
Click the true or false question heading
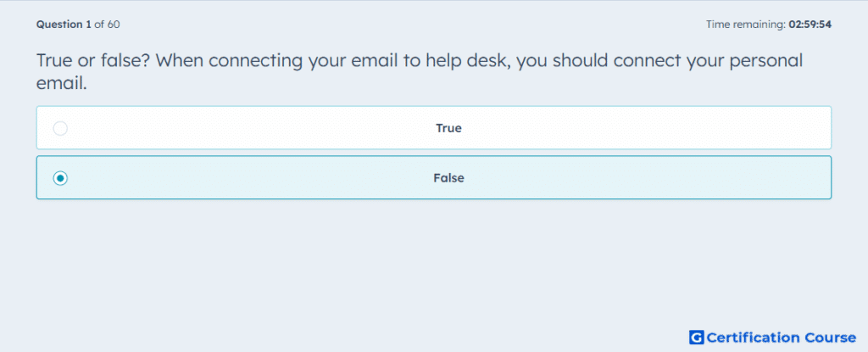pyautogui.click(x=420, y=71)
